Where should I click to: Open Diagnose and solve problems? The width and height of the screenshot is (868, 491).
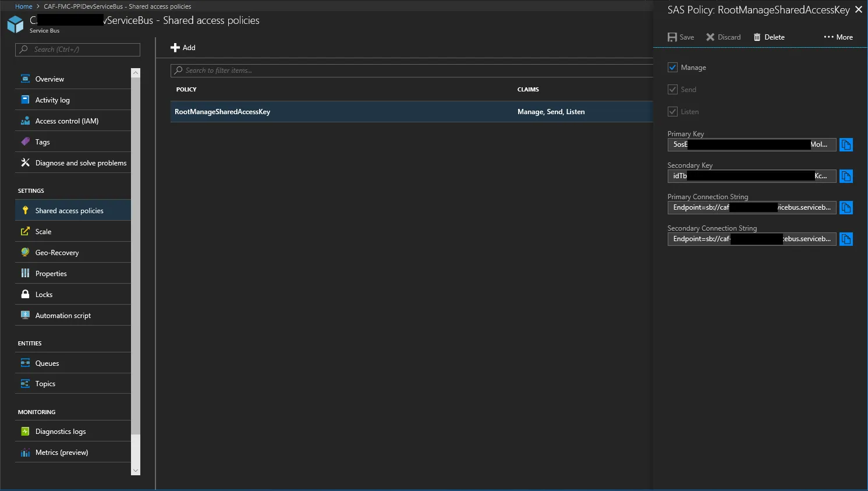coord(73,163)
